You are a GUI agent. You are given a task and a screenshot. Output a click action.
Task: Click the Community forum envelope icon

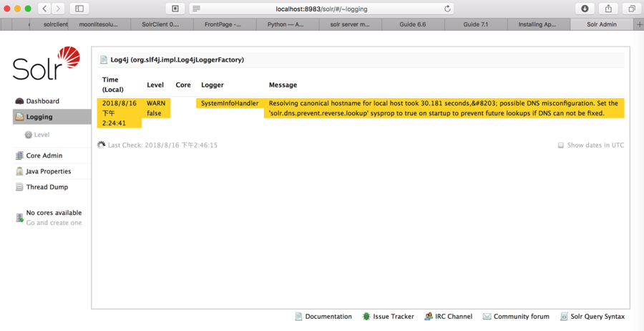[x=487, y=317]
